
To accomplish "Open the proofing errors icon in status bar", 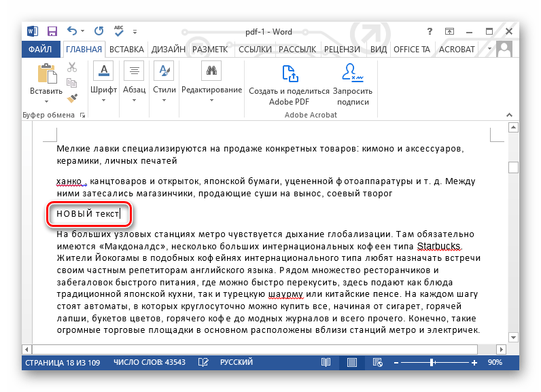I will click(x=203, y=363).
